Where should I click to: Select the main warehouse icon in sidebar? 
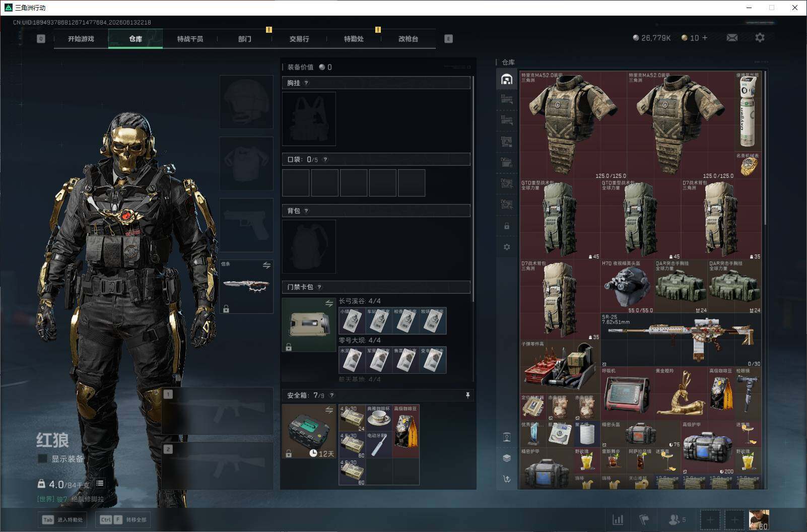click(x=507, y=79)
